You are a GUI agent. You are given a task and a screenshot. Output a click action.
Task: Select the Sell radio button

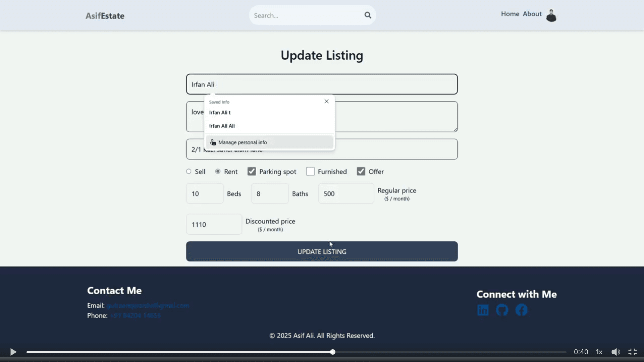(189, 171)
